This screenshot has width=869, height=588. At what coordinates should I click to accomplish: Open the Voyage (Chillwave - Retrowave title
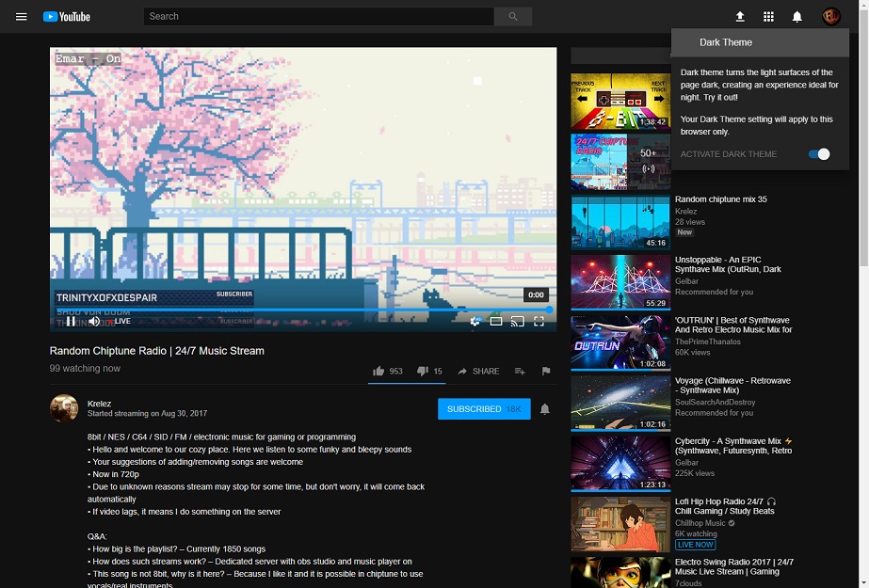(x=732, y=386)
